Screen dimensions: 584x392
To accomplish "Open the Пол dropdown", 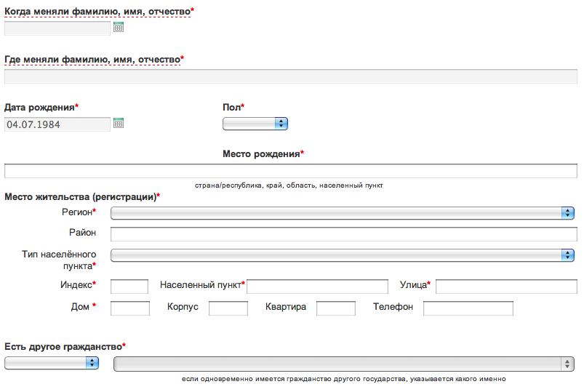I will (255, 124).
